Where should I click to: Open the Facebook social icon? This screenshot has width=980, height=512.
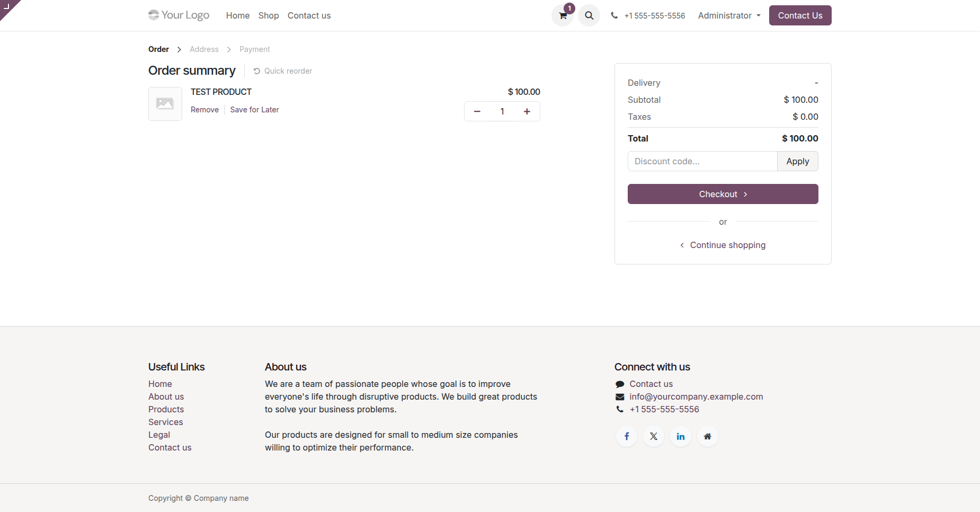pos(627,436)
